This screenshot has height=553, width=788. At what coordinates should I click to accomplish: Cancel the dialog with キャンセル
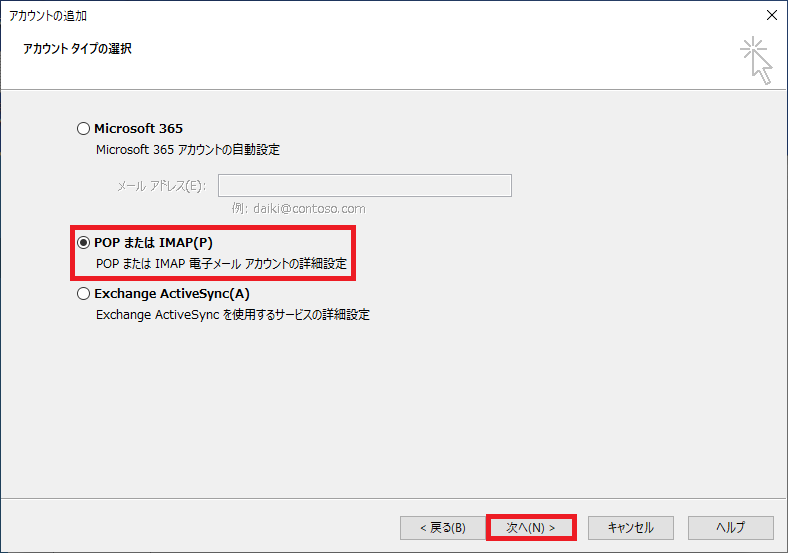(631, 527)
